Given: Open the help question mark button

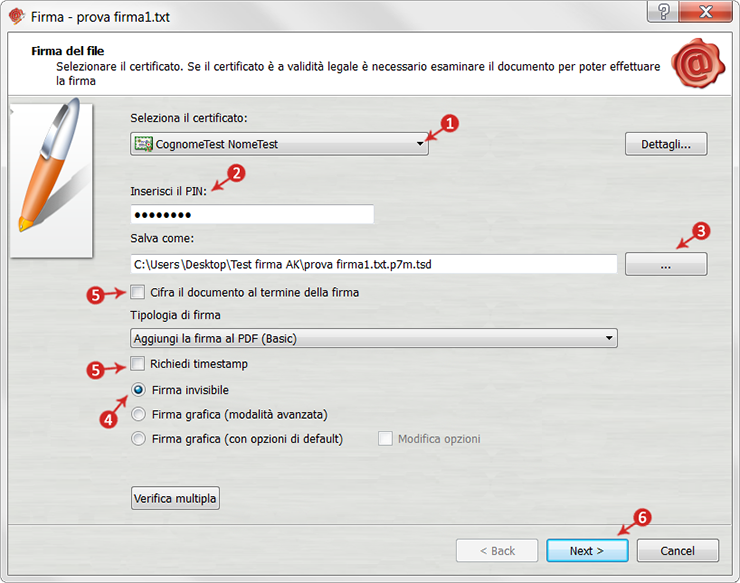Looking at the screenshot, I should tap(663, 11).
